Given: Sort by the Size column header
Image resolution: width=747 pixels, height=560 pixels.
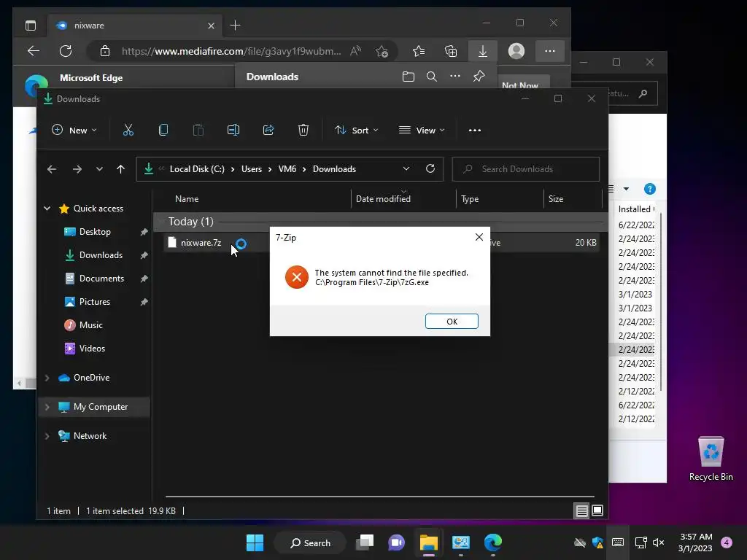Looking at the screenshot, I should coord(555,199).
